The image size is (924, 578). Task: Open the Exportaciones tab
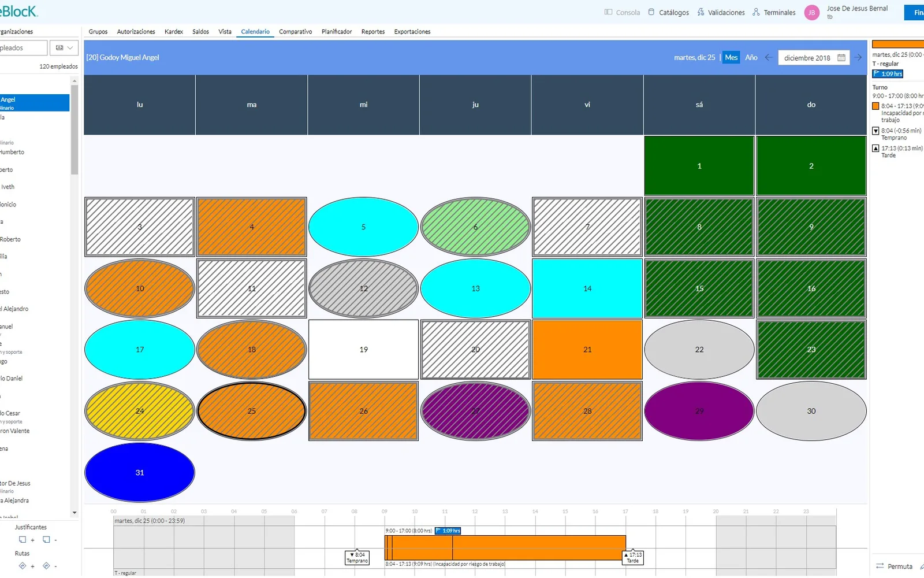[412, 32]
